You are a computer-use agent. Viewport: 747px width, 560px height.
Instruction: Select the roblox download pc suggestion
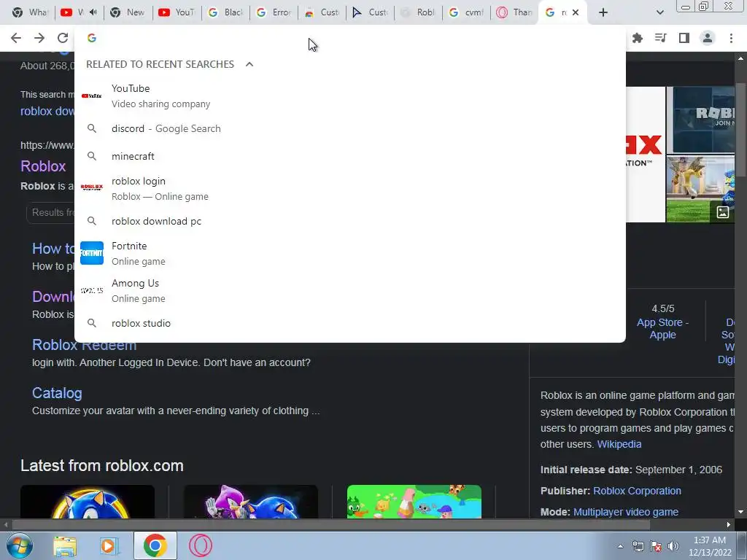tap(350, 221)
